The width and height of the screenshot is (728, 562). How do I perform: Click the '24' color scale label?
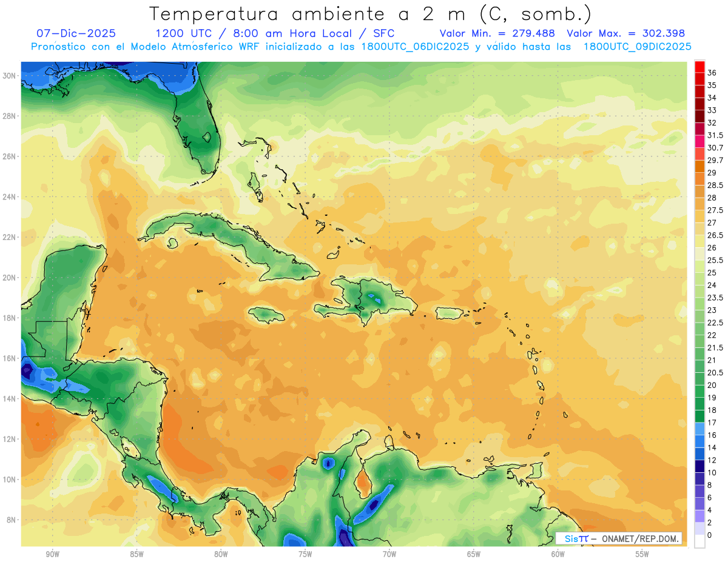[712, 285]
